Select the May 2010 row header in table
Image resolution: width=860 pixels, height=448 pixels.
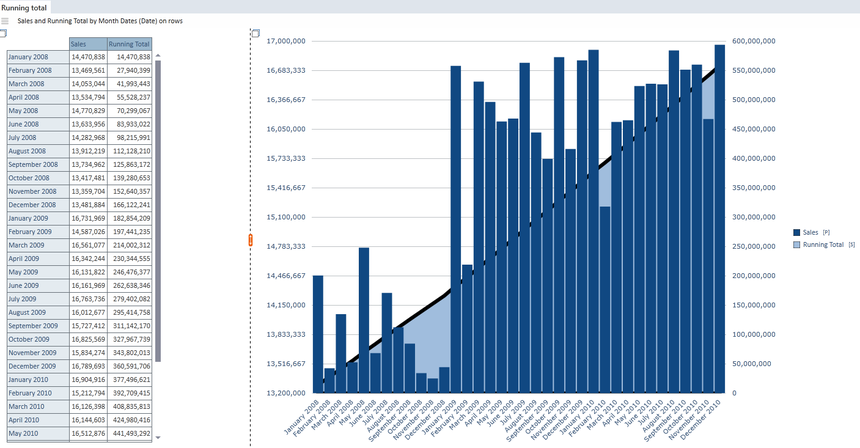pos(38,433)
